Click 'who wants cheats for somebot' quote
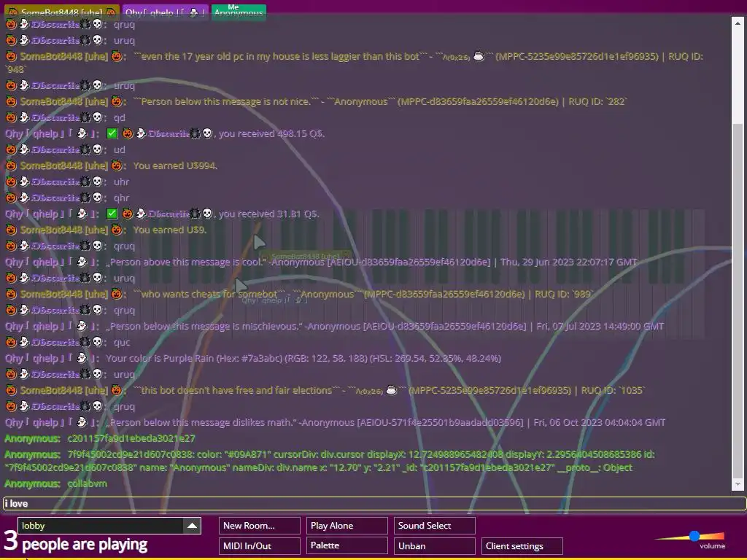Screen dimensions: 747x560 (209, 295)
